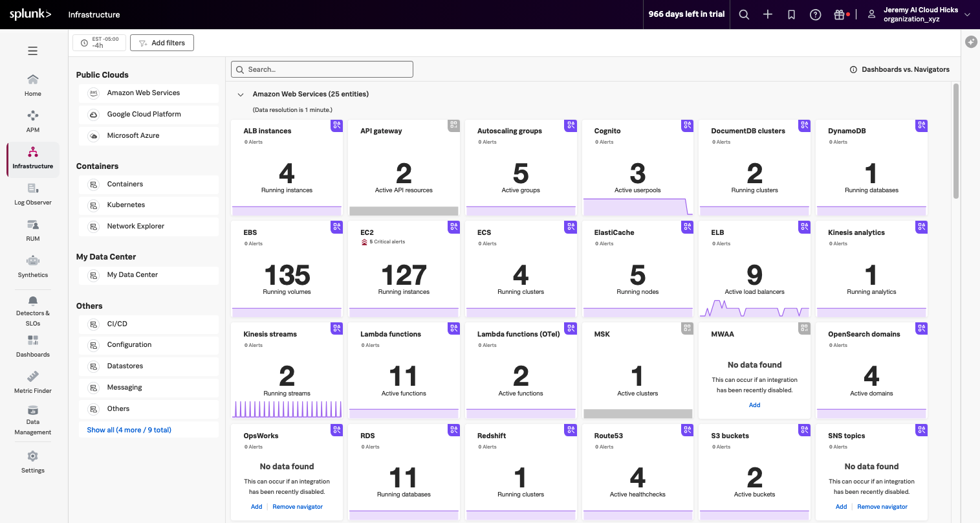Click the Search entities input field

pyautogui.click(x=321, y=69)
